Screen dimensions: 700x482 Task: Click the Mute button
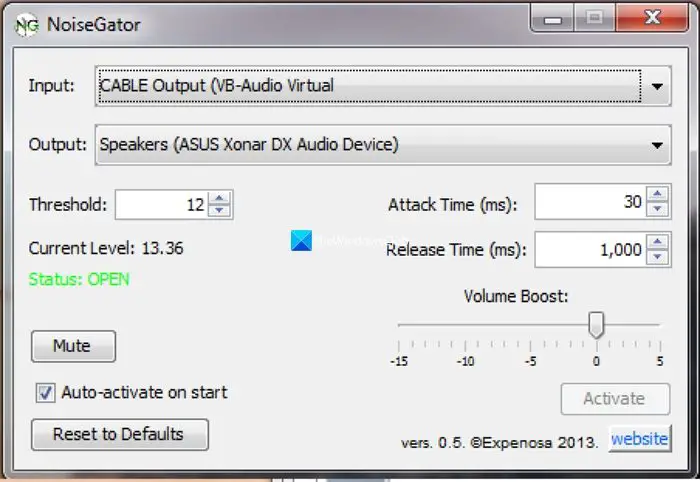(73, 346)
